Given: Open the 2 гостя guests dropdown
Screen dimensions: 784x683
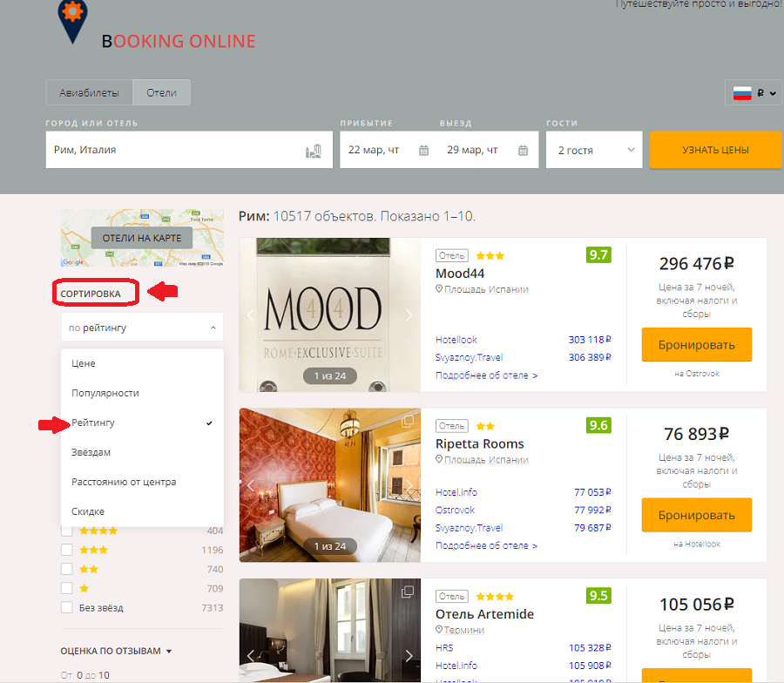Looking at the screenshot, I should point(594,150).
